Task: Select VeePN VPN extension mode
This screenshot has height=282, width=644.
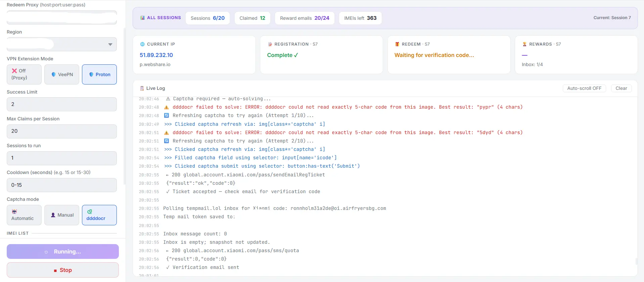Action: tap(62, 74)
